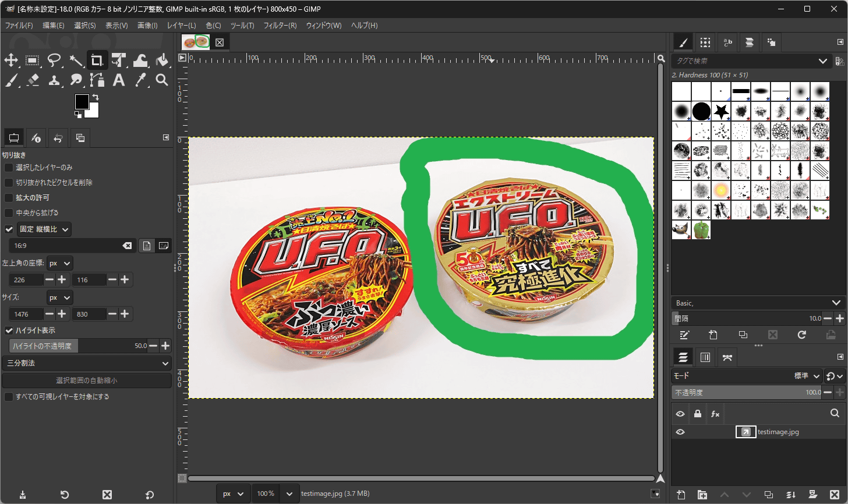Open the 三分割法 guide dropdown

coord(87,363)
